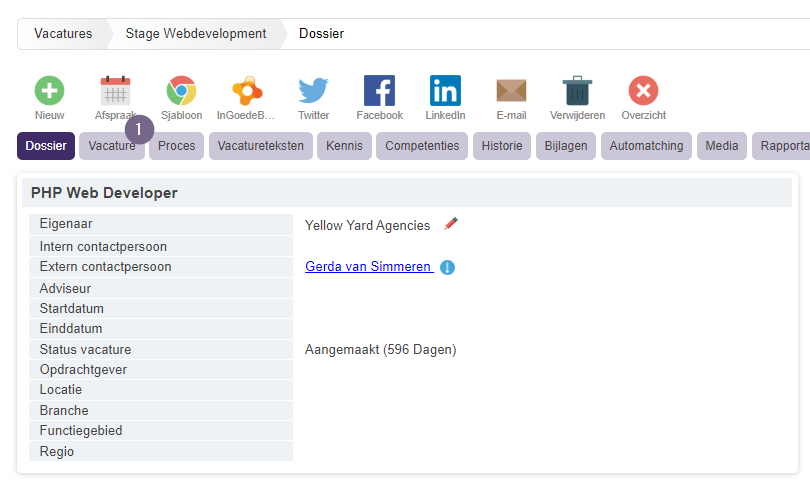Send via E-mail envelope icon

point(511,90)
